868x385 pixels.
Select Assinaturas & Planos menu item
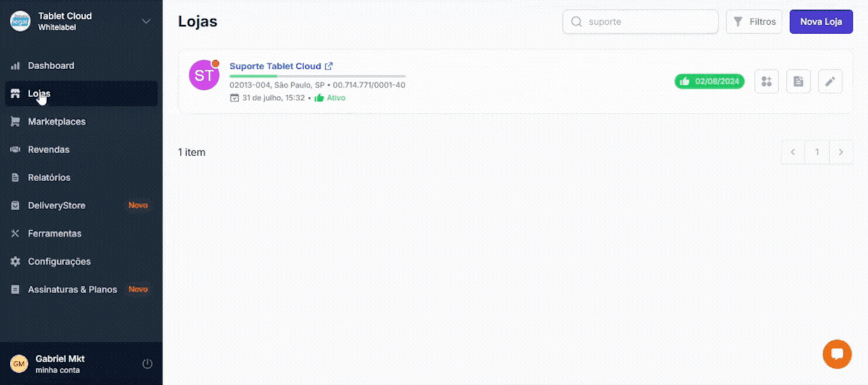[72, 289]
